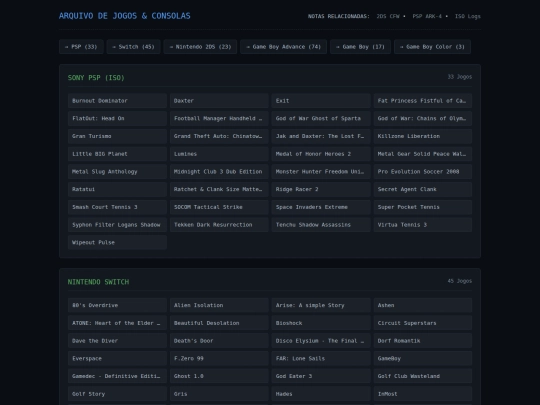
Task: Jump to Nintendo 2DS (23) section
Action: (x=200, y=47)
